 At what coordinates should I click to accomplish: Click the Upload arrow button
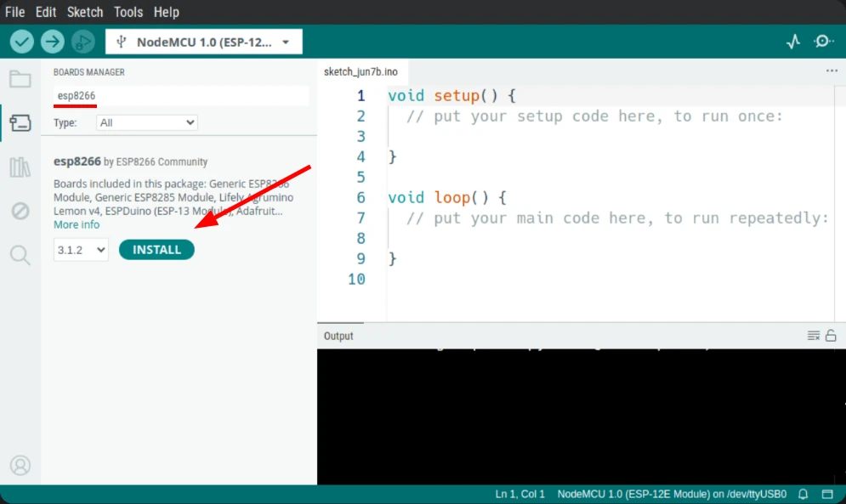tap(53, 42)
